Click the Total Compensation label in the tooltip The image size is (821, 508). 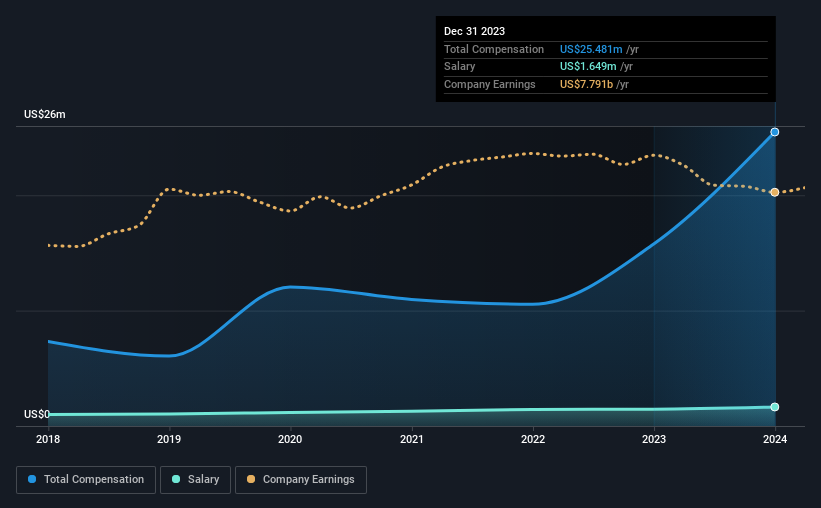pos(494,49)
